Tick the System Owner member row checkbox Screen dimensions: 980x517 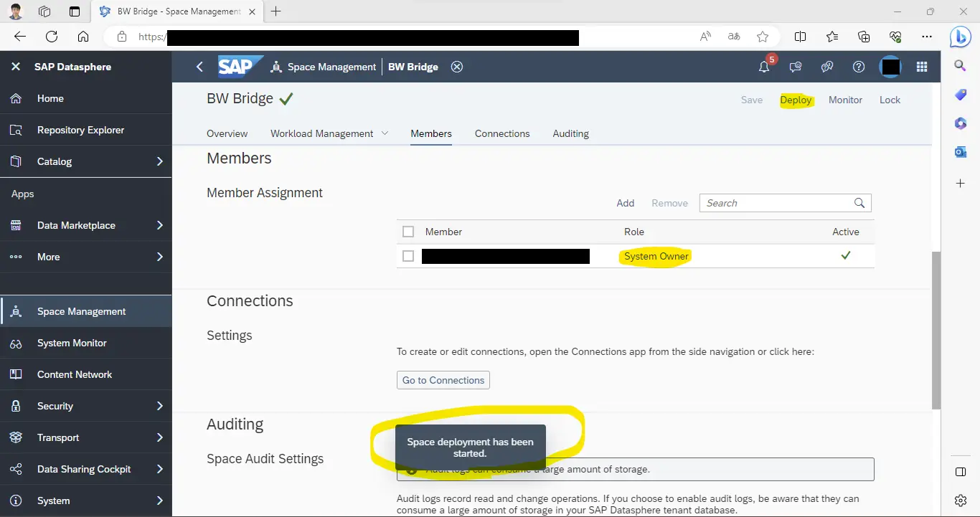click(408, 256)
